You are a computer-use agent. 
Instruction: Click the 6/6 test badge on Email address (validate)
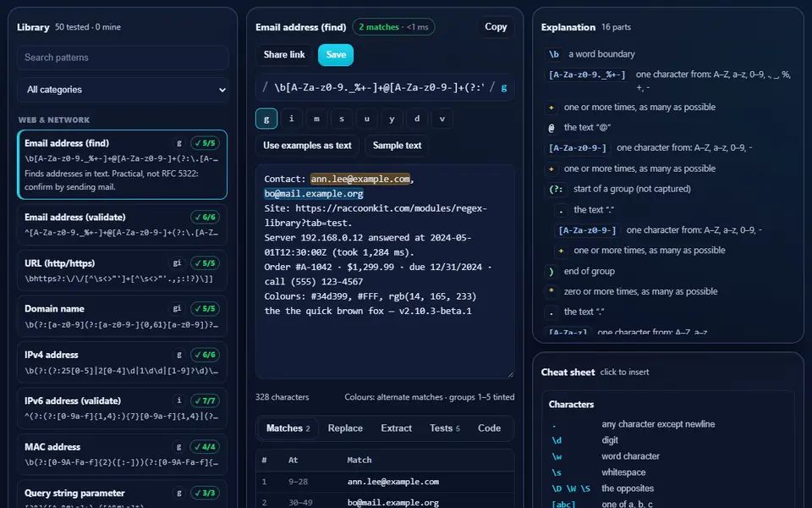click(x=205, y=218)
